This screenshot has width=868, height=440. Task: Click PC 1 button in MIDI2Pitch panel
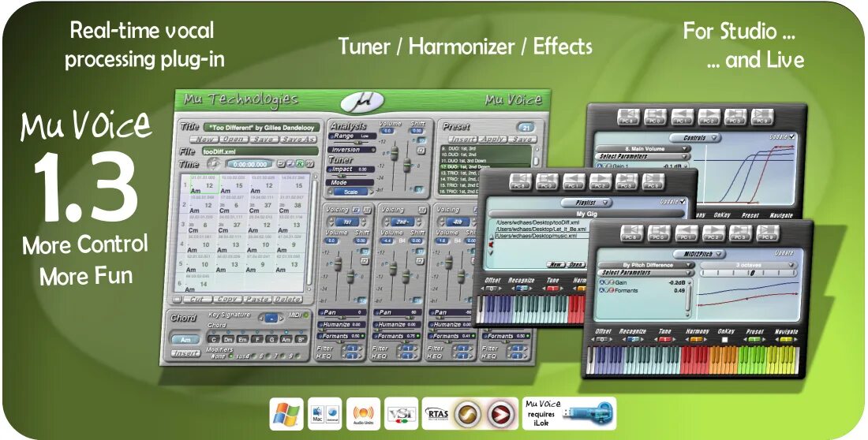(687, 233)
